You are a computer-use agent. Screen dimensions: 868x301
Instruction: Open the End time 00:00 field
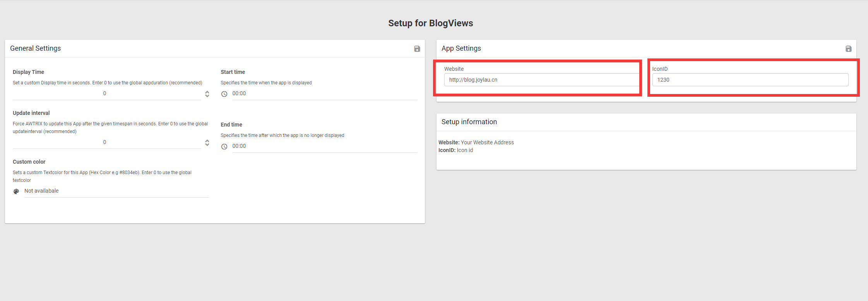coord(324,146)
